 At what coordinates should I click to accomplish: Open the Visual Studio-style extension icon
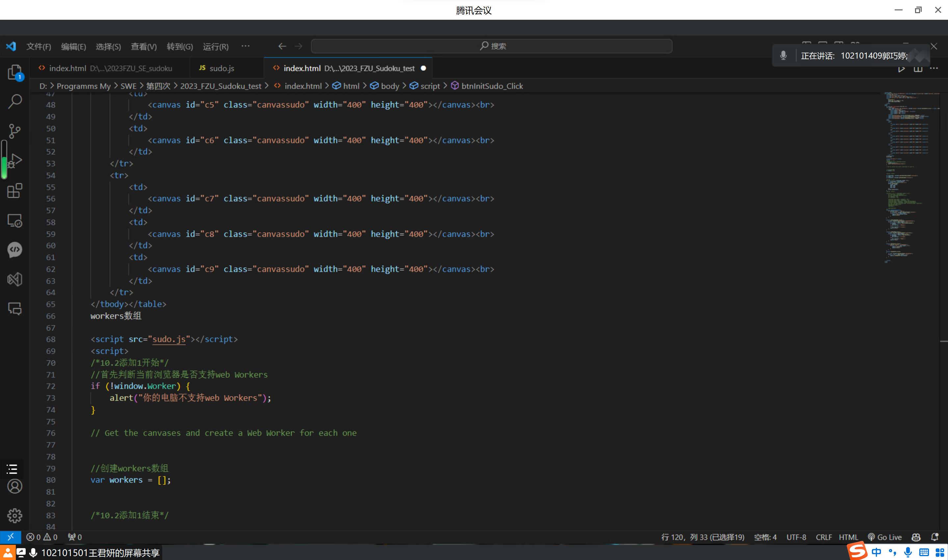[15, 279]
